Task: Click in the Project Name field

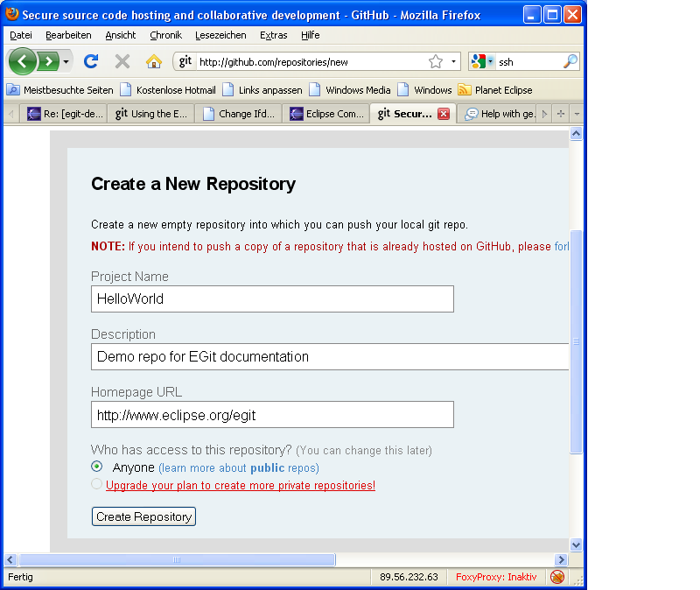Action: pos(272,299)
